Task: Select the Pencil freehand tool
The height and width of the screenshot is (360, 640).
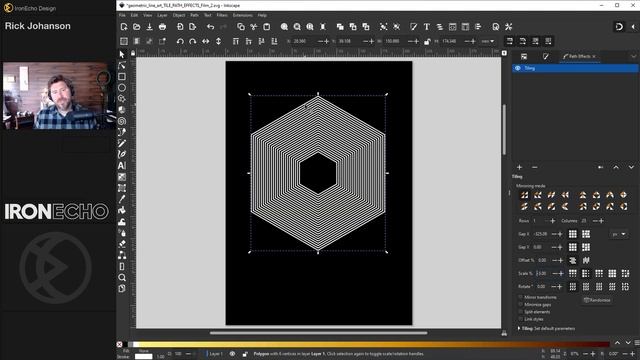Action: [122, 143]
